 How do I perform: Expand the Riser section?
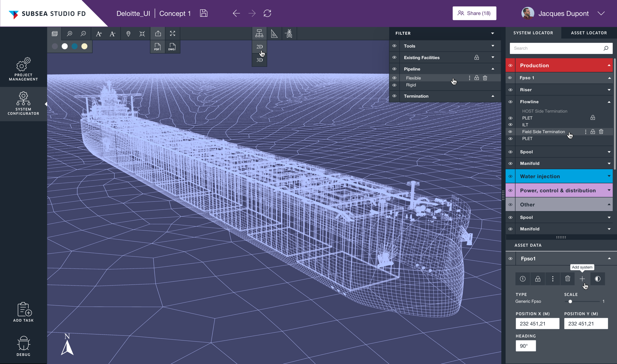pyautogui.click(x=609, y=90)
